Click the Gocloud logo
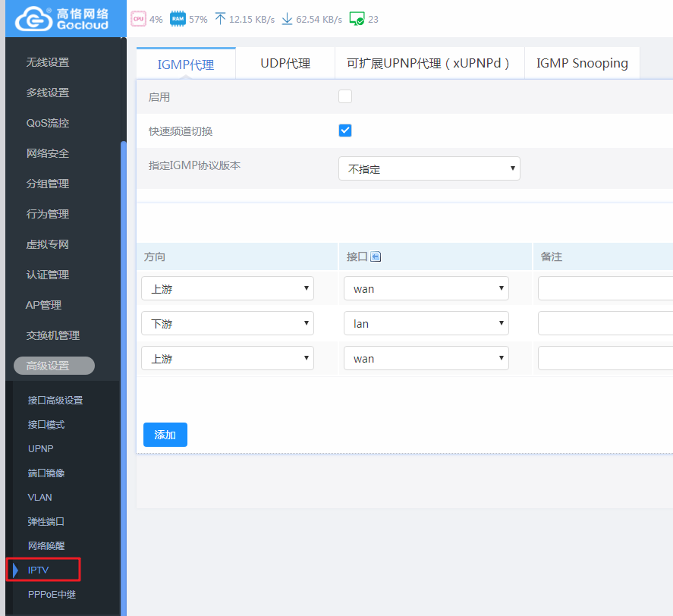The width and height of the screenshot is (673, 616). [61, 19]
